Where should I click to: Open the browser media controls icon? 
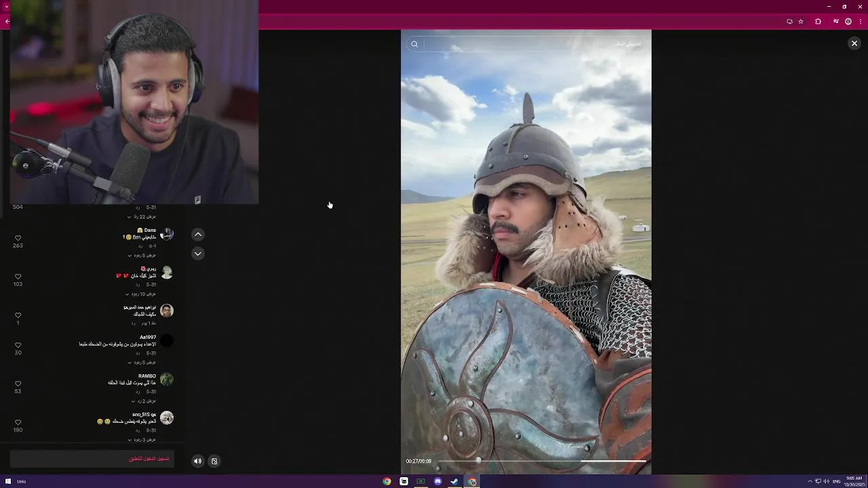pos(835,22)
